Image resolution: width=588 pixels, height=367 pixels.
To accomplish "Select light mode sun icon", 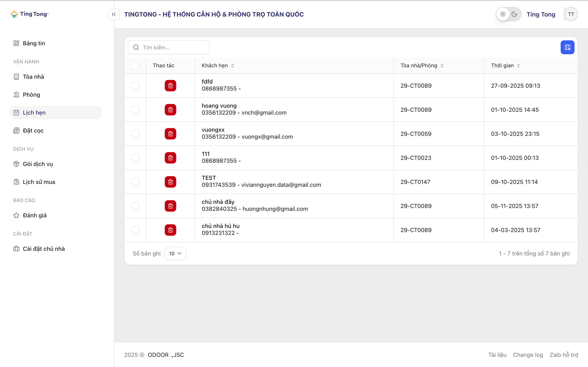I will pos(503,14).
